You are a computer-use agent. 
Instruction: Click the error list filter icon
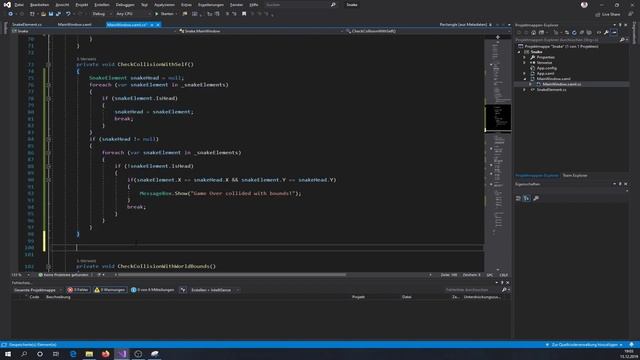[x=183, y=290]
